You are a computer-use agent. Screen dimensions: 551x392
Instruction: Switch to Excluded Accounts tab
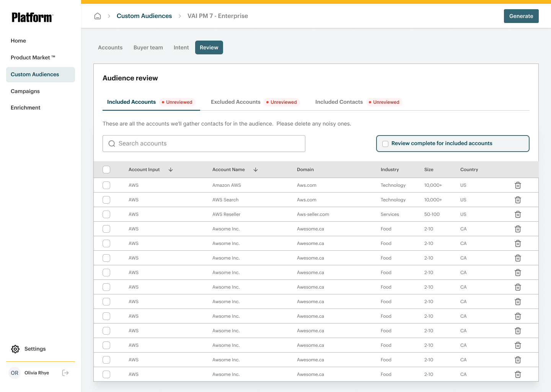(236, 102)
